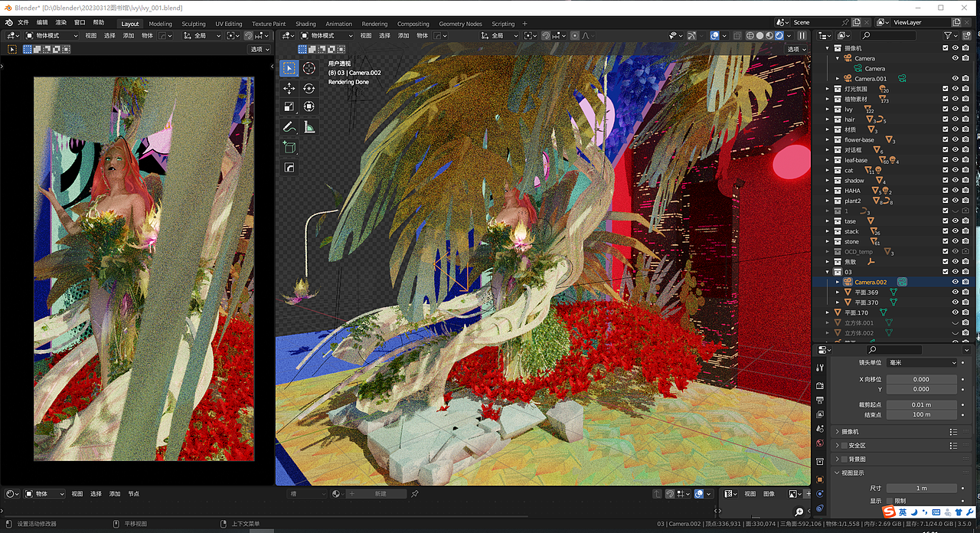This screenshot has width=980, height=533.
Task: Open the 渲染 menu
Action: click(60, 23)
